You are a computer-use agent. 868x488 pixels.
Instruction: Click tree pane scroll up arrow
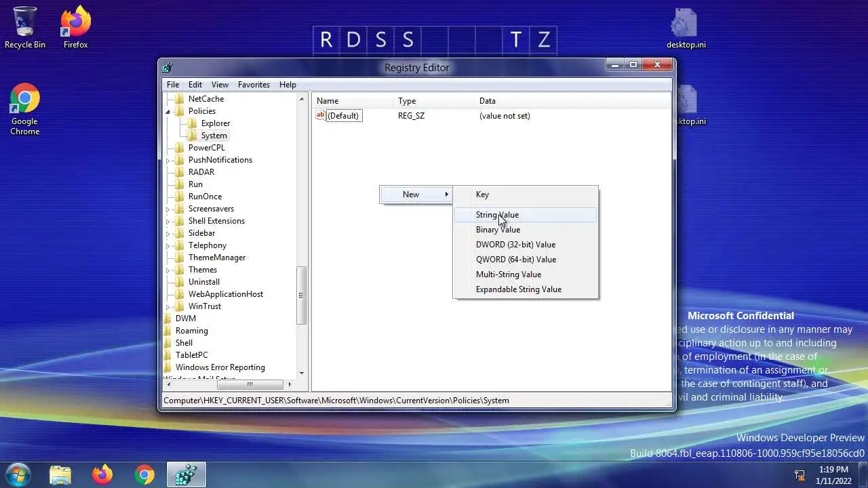tap(302, 99)
